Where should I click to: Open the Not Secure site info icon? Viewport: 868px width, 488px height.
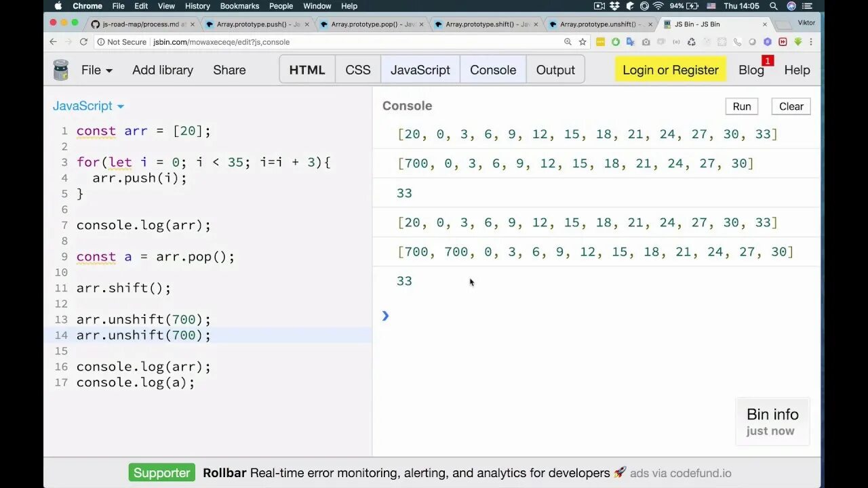tap(100, 42)
